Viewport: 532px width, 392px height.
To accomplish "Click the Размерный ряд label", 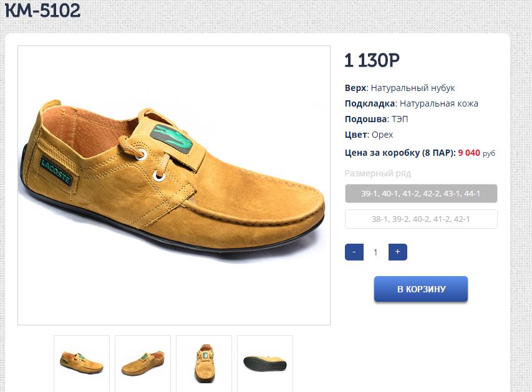I will pyautogui.click(x=378, y=173).
